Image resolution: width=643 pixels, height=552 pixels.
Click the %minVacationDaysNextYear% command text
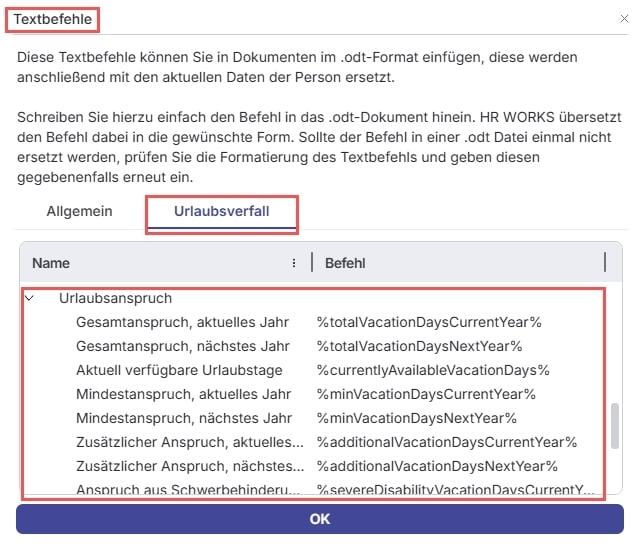click(417, 418)
